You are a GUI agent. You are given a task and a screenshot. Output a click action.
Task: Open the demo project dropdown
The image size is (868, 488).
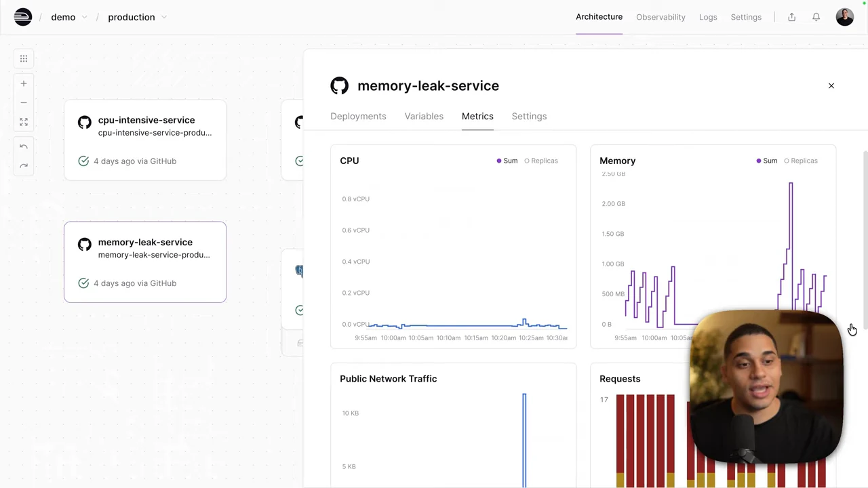69,17
